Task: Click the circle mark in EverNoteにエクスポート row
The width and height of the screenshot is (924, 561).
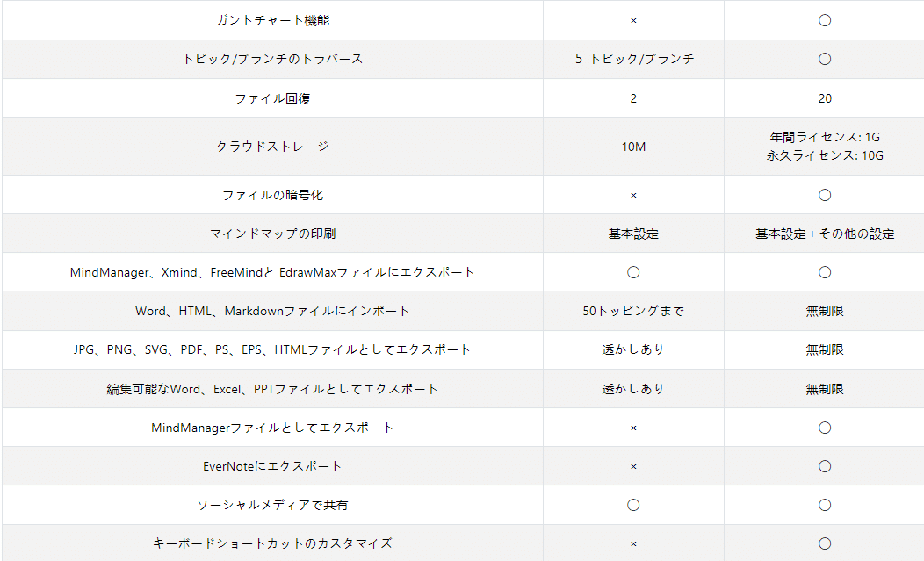Action: [x=825, y=466]
